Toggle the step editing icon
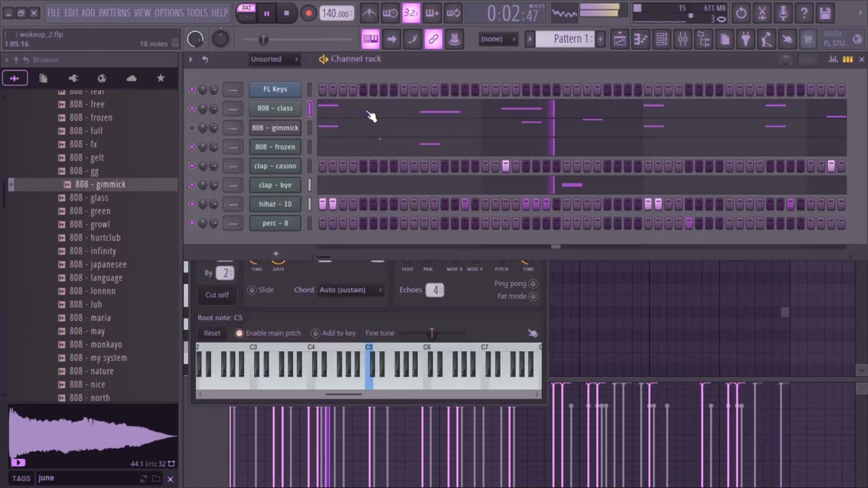Viewport: 868px width, 488px height. [412, 39]
